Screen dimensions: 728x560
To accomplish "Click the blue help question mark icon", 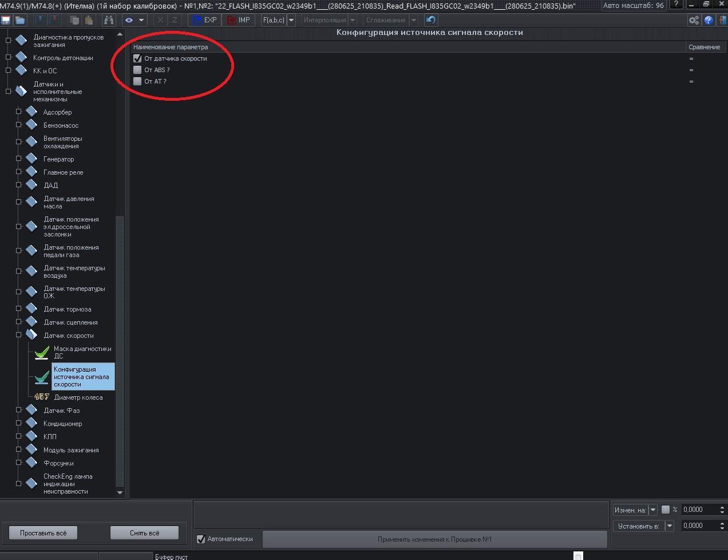I will pos(709,20).
